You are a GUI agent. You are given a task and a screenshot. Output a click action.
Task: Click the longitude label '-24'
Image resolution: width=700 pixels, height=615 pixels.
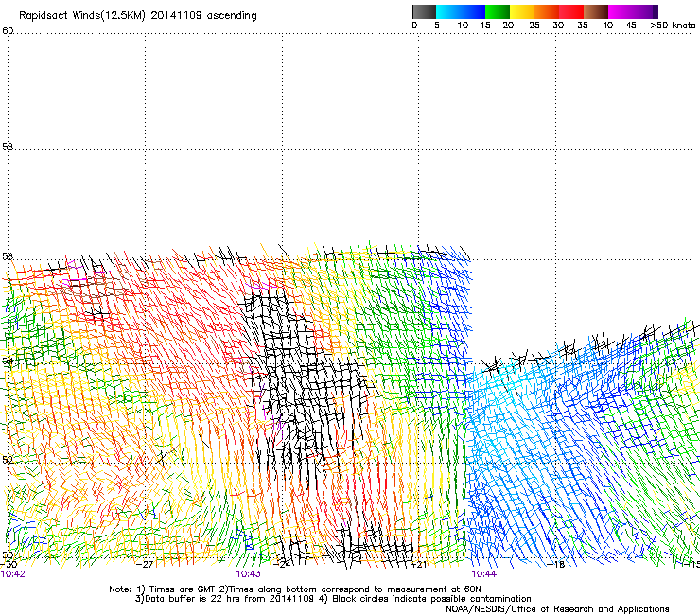[282, 564]
